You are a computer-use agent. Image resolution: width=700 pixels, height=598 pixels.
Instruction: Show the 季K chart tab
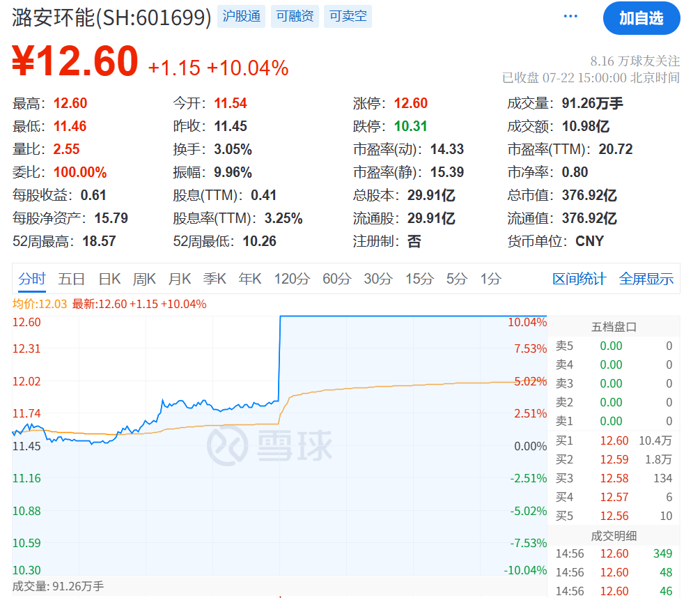215,279
